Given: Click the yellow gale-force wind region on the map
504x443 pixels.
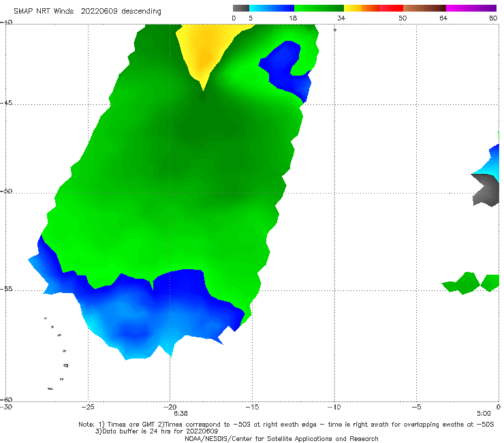Looking at the screenshot, I should [x=206, y=48].
